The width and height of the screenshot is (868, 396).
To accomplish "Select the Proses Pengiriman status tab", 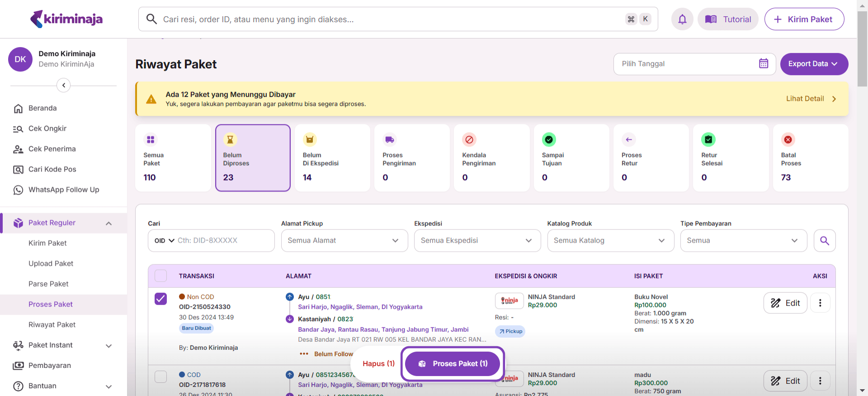I will coord(411,158).
